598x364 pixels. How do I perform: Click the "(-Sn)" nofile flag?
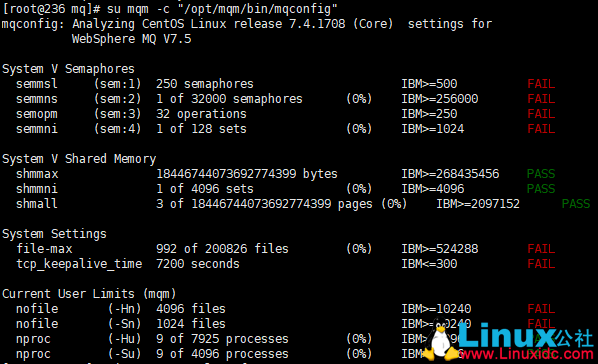tap(124, 324)
